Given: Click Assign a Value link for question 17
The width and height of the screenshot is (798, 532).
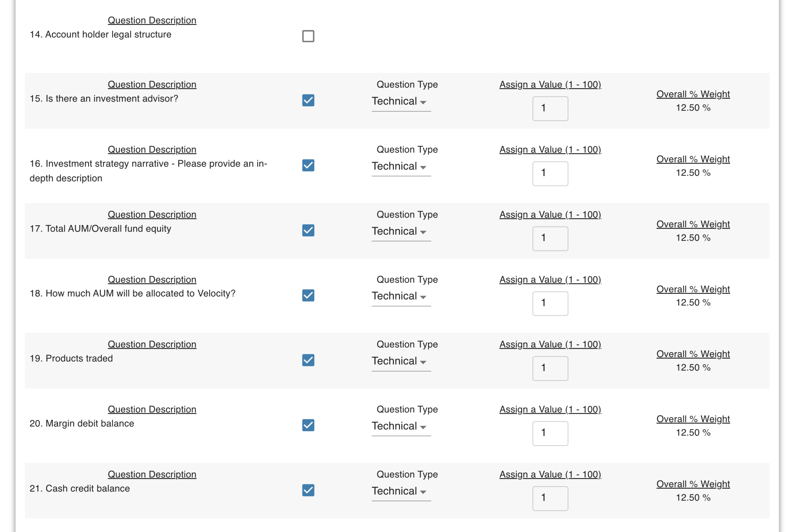Looking at the screenshot, I should pyautogui.click(x=550, y=215).
